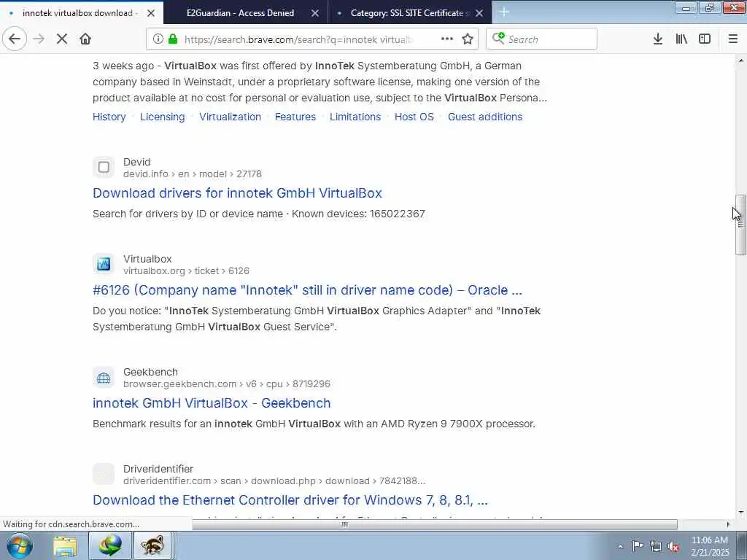
Task: Select the innotek virtualbox download tab
Action: click(77, 13)
